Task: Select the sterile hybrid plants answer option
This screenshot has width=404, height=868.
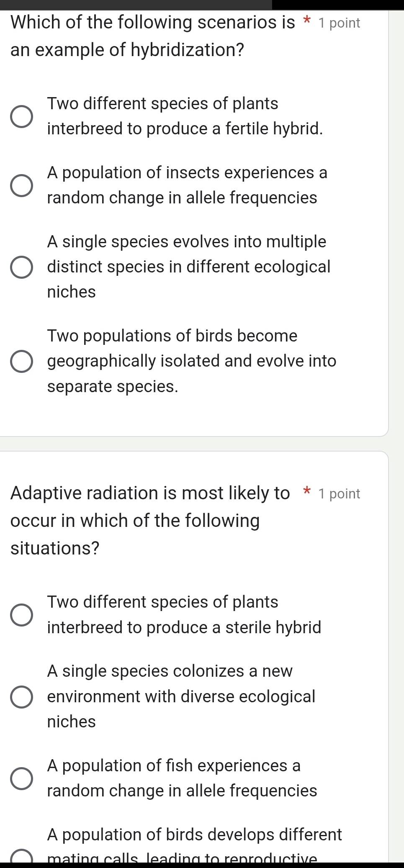Action: pos(22,615)
